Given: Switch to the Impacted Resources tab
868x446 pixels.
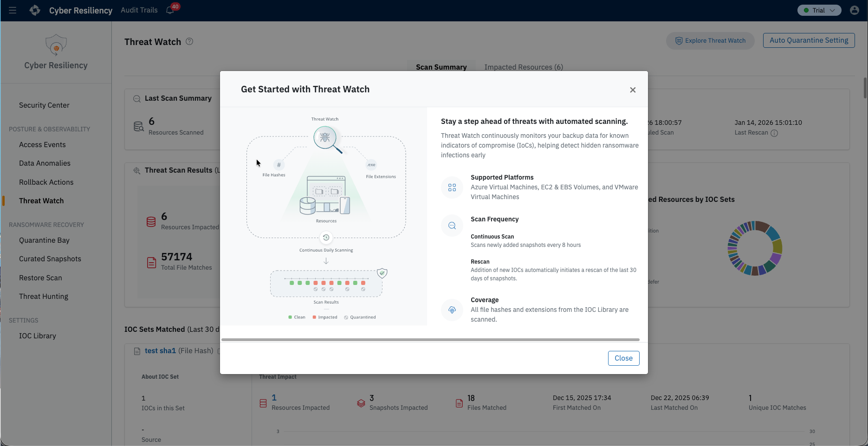Looking at the screenshot, I should point(524,67).
